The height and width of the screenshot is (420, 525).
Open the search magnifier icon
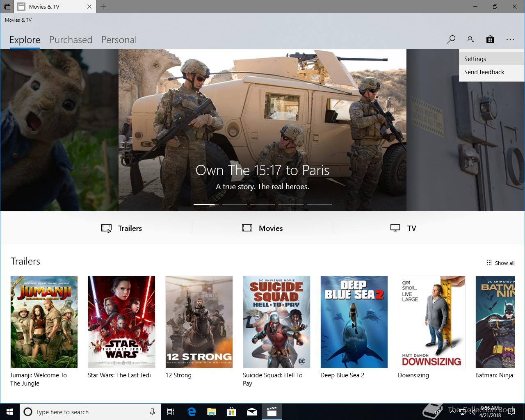pos(451,39)
